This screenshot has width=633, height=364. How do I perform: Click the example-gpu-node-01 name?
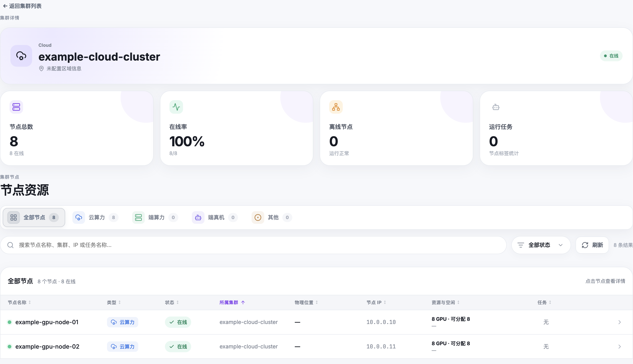coord(47,322)
